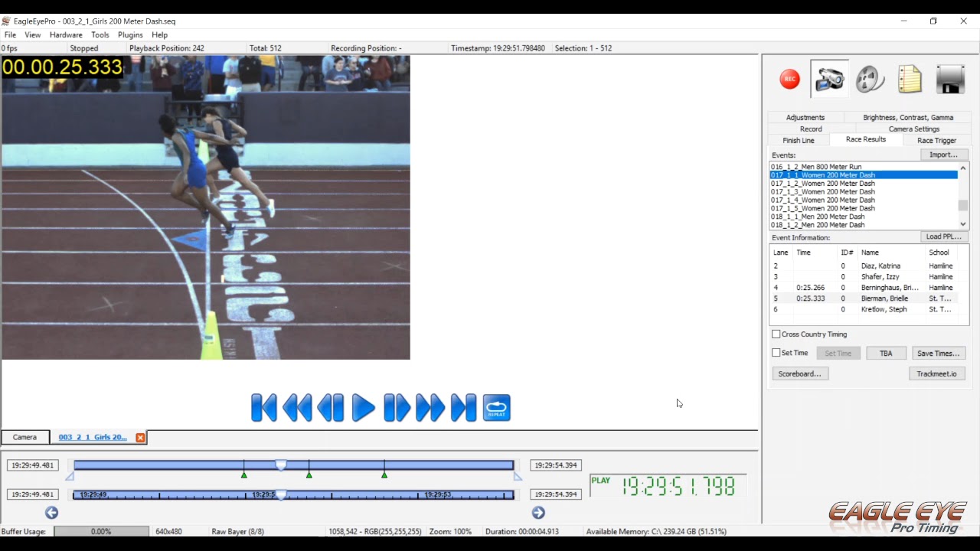Viewport: 980px width, 551px height.
Task: Open the Scoreboard... dialog
Action: 799,374
